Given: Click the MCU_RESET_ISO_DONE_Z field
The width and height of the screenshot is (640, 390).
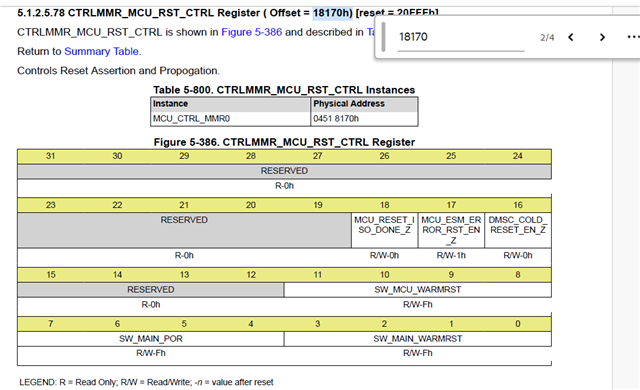Looking at the screenshot, I should [384, 230].
